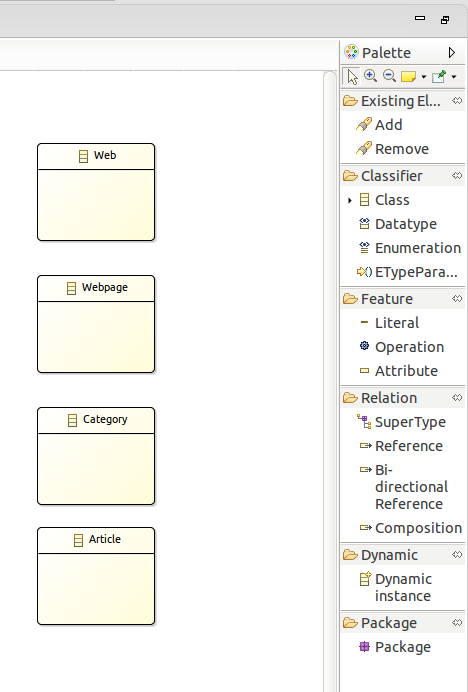Pin the Classifier drawer open
Screen dimensions: 468x692
pos(457,176)
